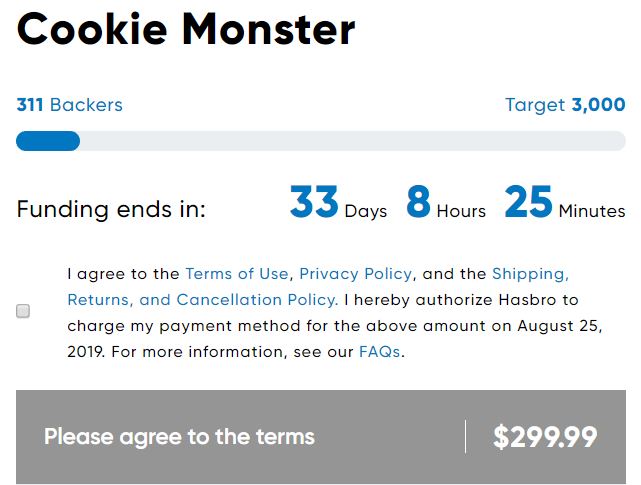
Task: Click the $299.99 price on button
Action: (x=545, y=437)
